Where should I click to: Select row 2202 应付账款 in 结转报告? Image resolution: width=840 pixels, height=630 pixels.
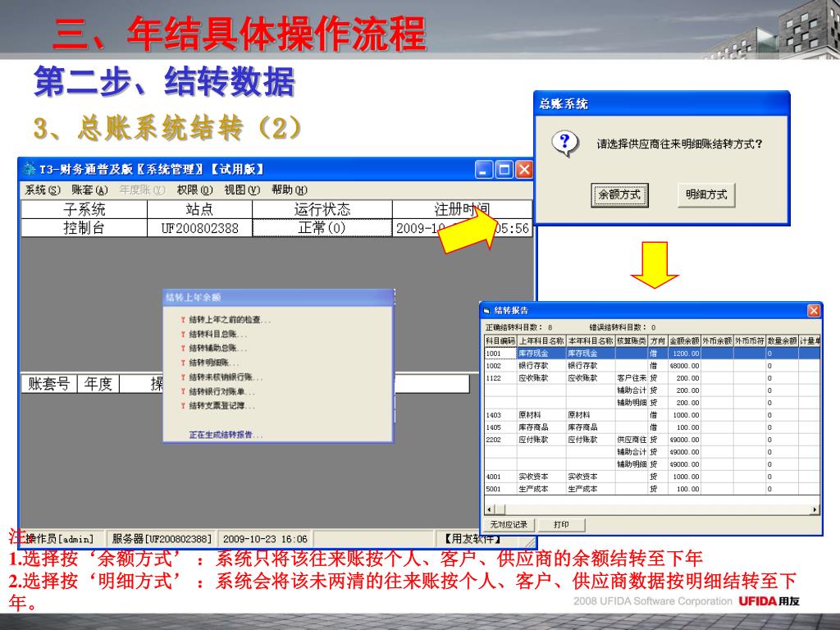coord(652,440)
